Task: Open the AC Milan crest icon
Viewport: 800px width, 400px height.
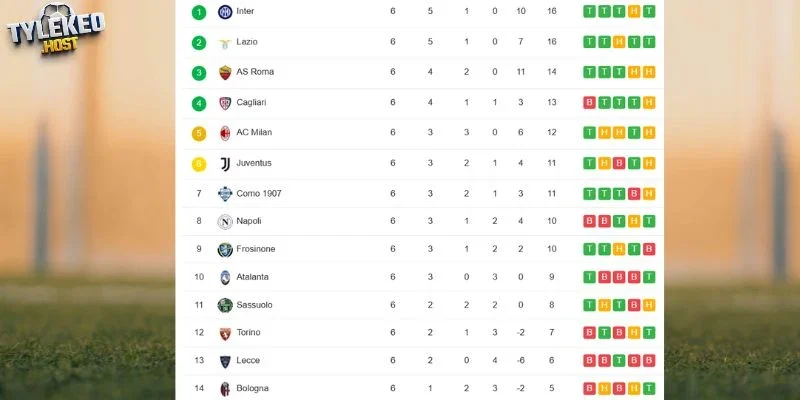Action: [225, 133]
